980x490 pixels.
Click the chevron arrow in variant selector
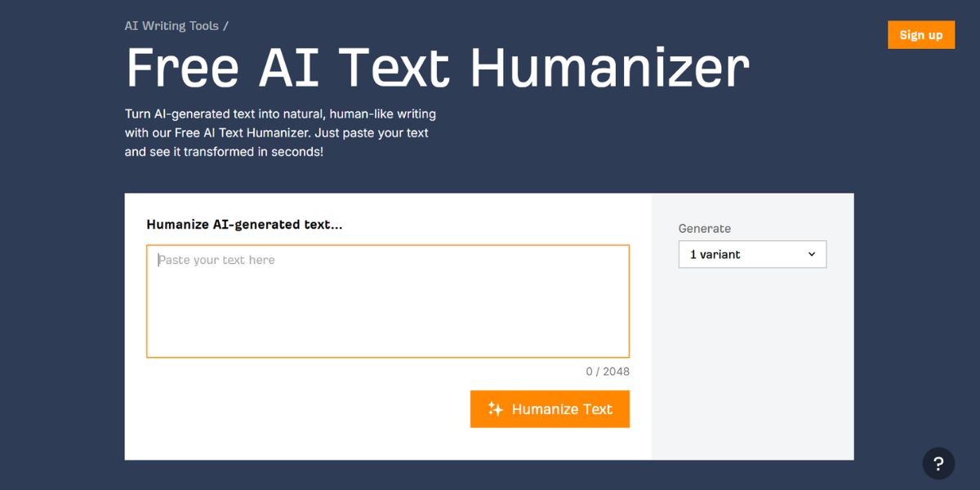(x=812, y=254)
